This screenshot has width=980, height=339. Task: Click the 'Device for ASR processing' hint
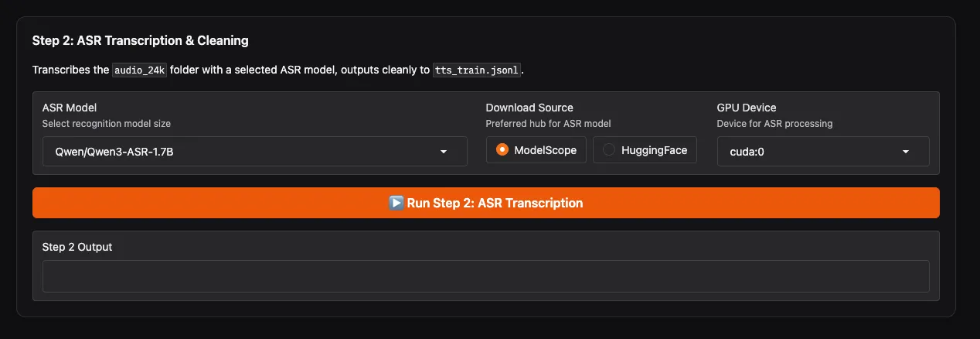[774, 124]
